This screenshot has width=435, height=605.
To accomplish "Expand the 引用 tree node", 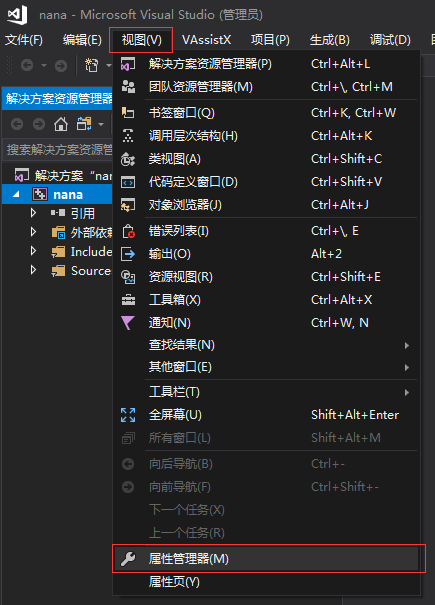I will click(x=33, y=213).
